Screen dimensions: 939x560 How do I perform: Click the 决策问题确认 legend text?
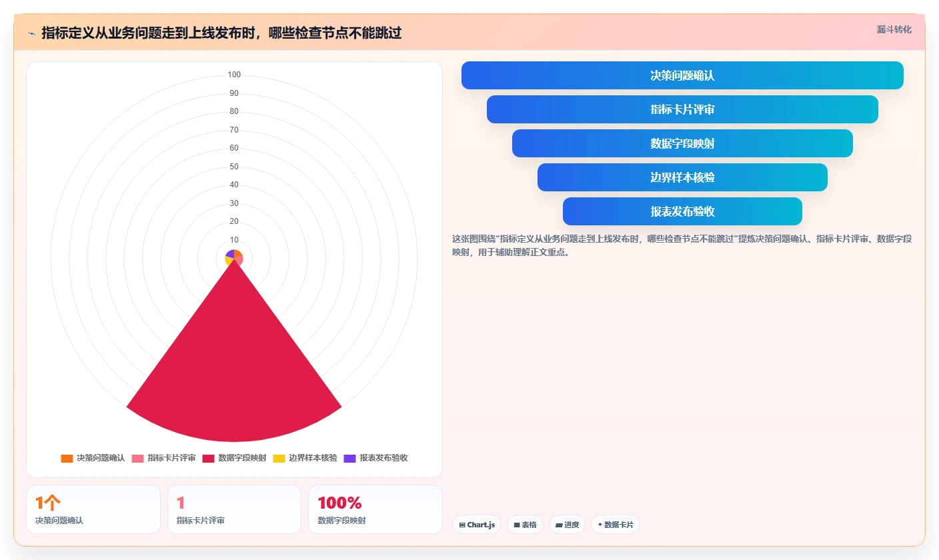(101, 458)
